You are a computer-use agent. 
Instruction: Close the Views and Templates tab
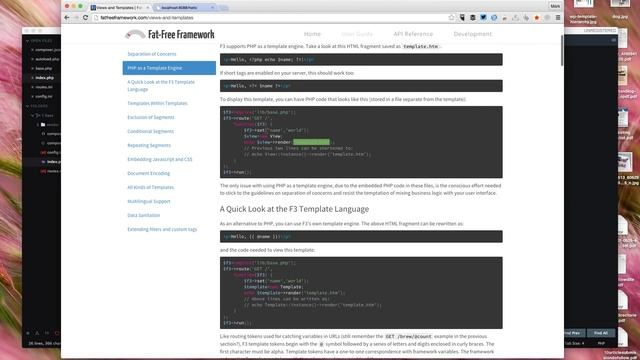point(147,8)
